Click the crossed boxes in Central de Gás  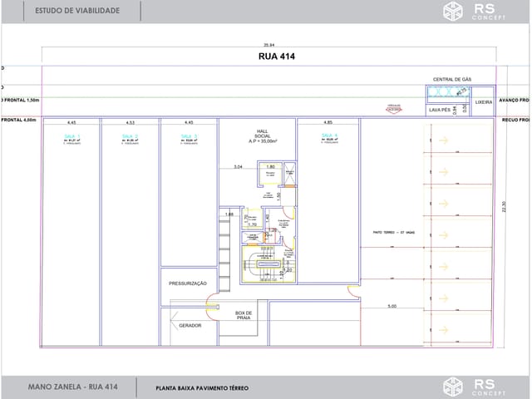[442, 91]
